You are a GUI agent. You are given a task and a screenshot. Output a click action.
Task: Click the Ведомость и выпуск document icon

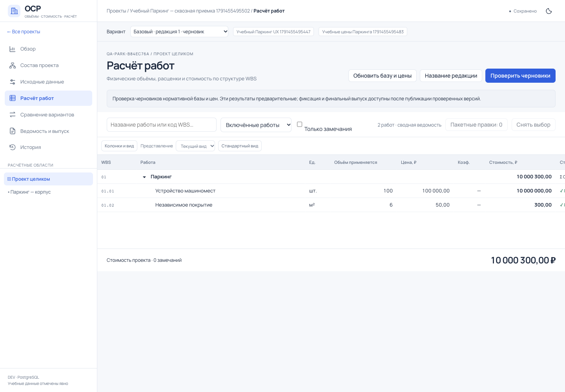[x=13, y=131]
